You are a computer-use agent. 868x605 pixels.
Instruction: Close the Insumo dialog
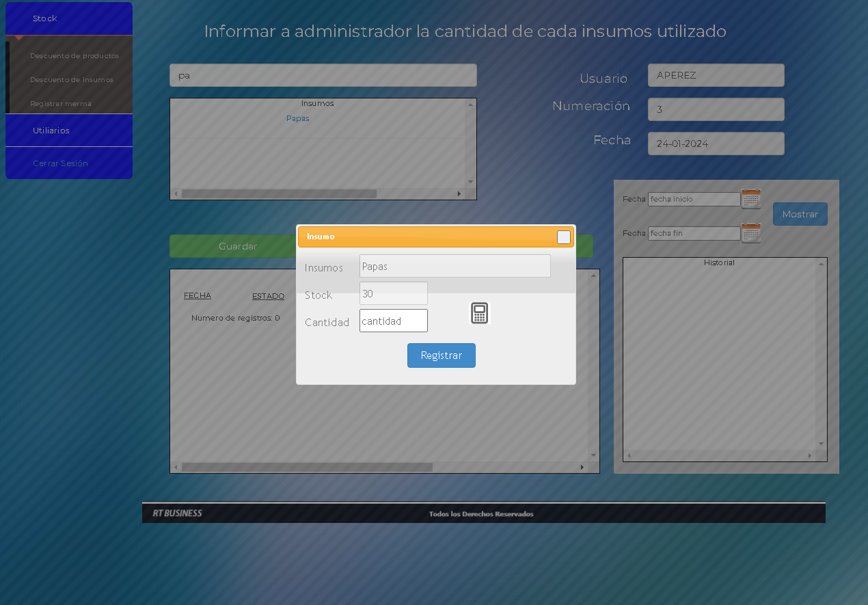[x=563, y=237]
